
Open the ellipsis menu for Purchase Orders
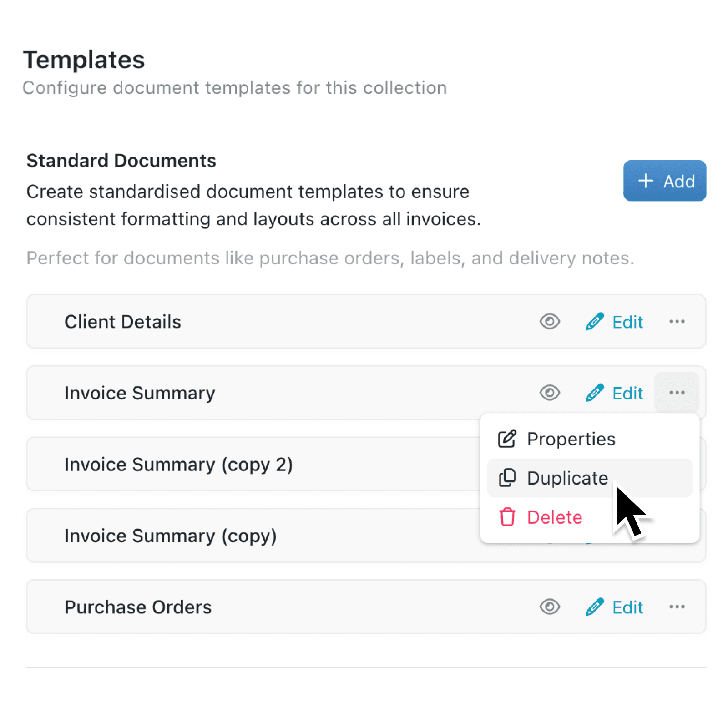pyautogui.click(x=677, y=607)
